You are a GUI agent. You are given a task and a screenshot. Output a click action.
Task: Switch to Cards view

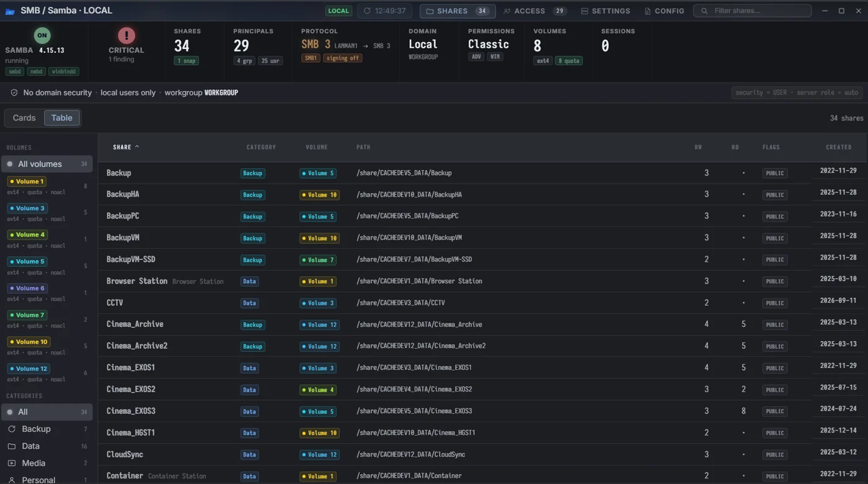pos(24,118)
